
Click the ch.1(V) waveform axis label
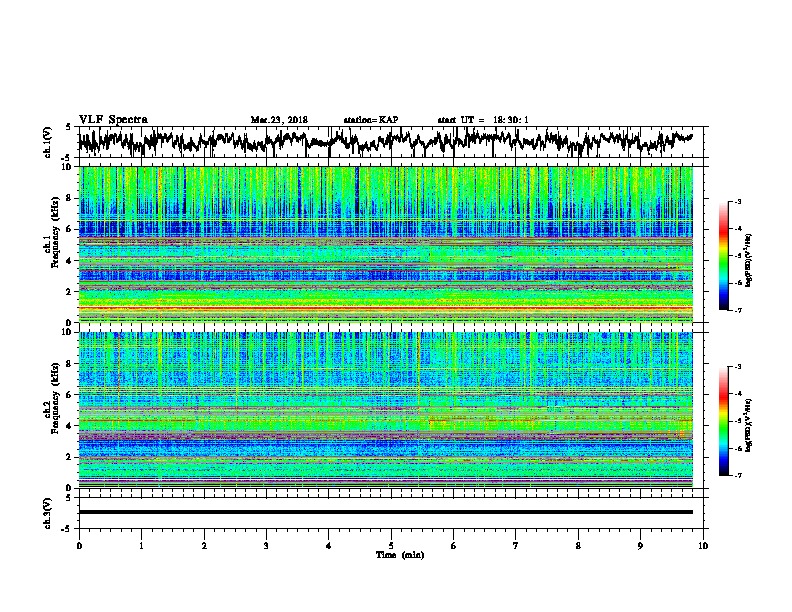pos(48,142)
